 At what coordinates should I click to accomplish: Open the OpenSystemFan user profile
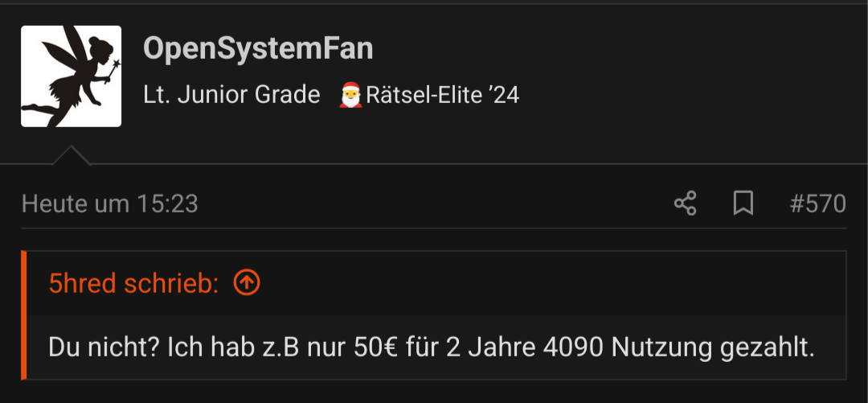coord(258,48)
